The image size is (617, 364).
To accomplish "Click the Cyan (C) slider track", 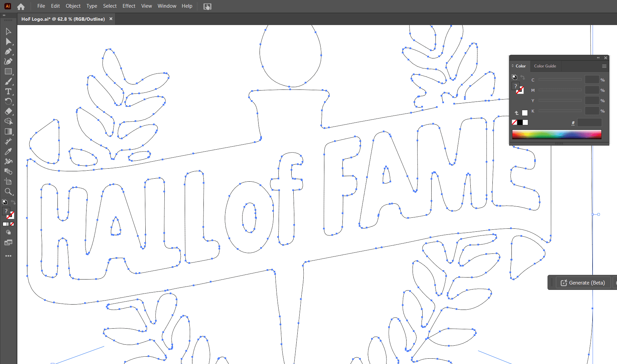I will 560,80.
